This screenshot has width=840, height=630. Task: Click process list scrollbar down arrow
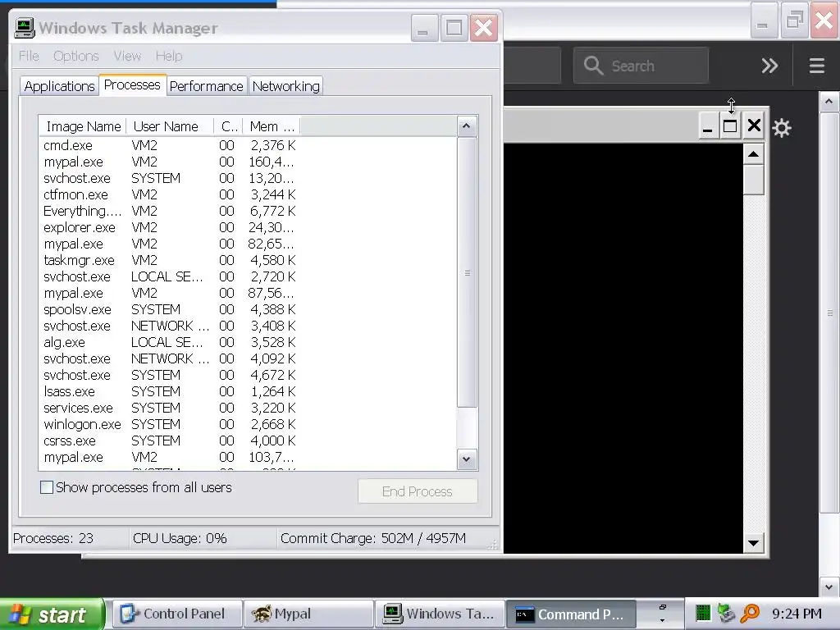pos(467,459)
